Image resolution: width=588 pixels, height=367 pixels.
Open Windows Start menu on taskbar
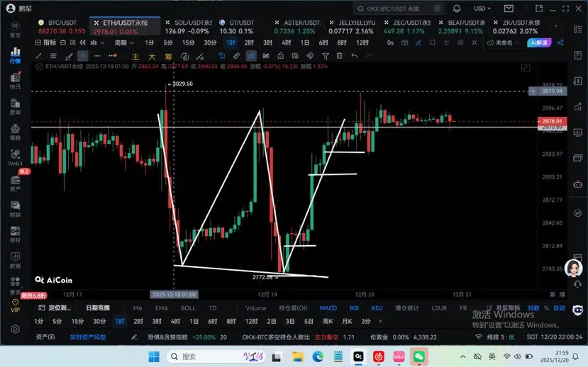pos(154,356)
